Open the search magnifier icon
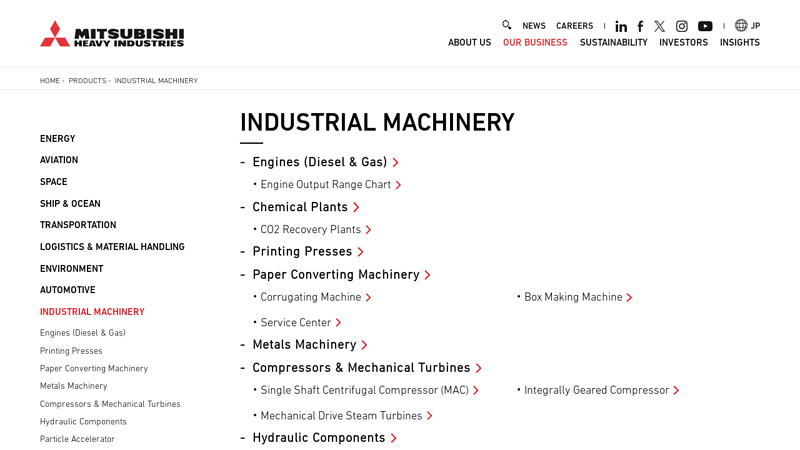800x450 pixels. 506,25
